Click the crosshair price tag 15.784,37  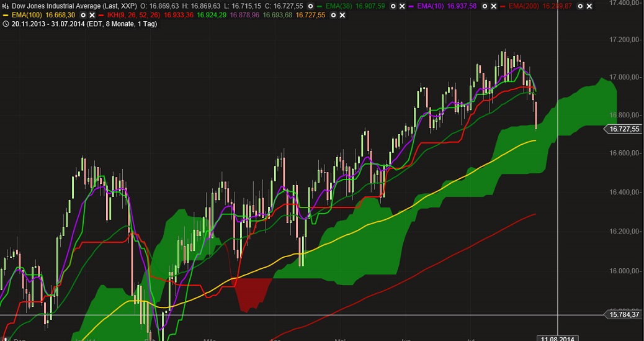623,315
